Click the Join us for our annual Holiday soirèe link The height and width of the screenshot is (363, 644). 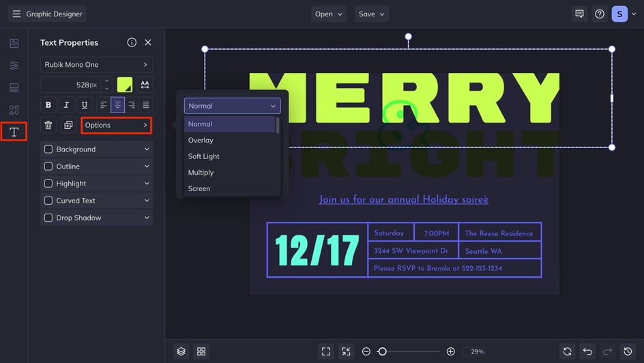pos(404,199)
